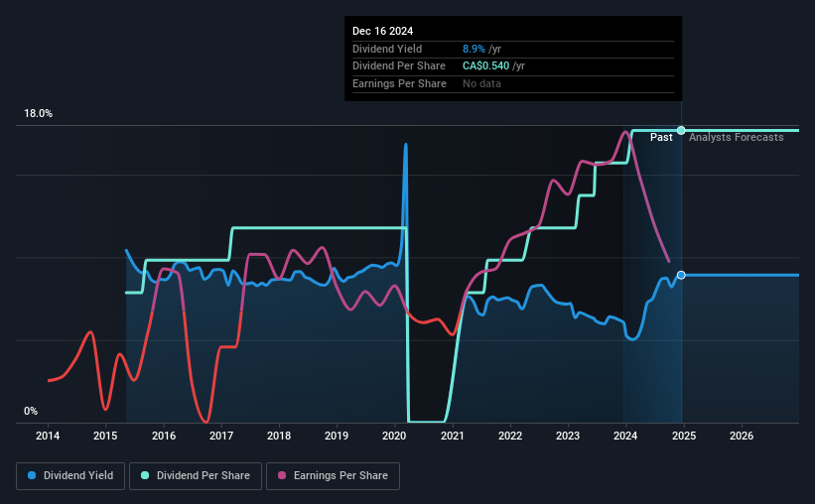The image size is (815, 504).
Task: Click the Past label on chart
Action: (x=661, y=137)
